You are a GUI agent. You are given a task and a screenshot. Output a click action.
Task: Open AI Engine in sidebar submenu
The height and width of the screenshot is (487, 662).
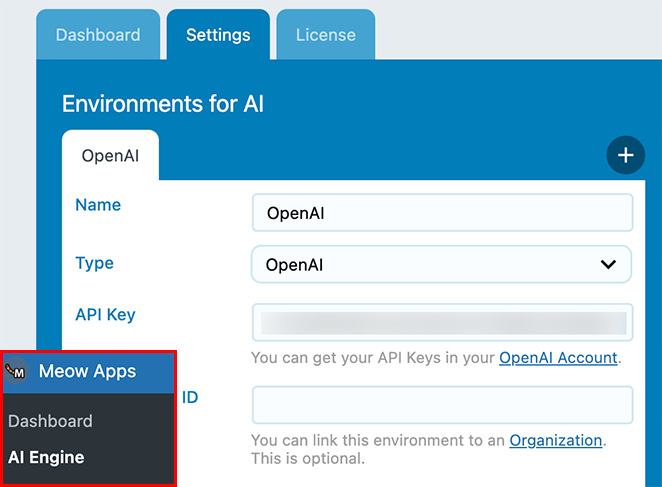pos(46,457)
